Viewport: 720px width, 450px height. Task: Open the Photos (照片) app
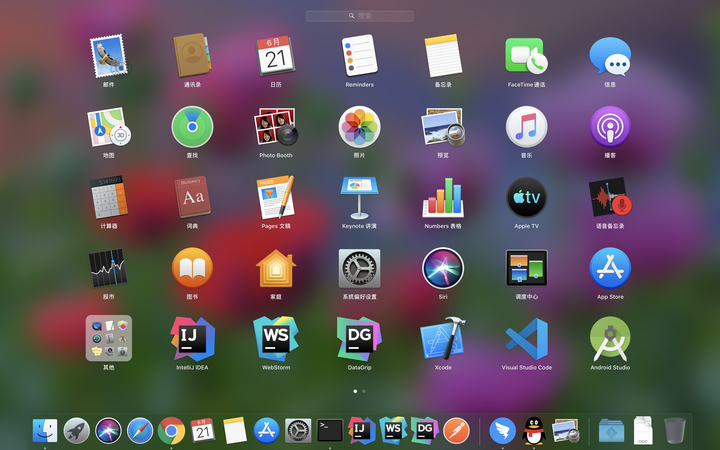tap(360, 127)
